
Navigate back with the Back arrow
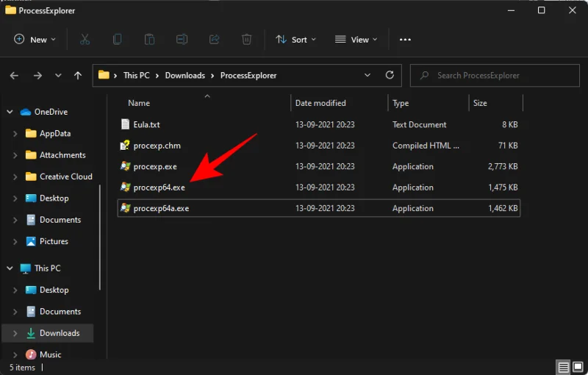tap(15, 76)
